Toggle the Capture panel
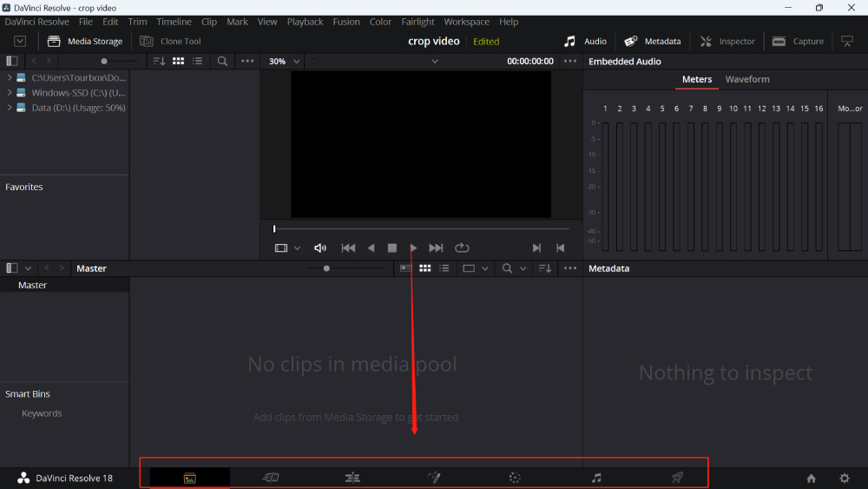The height and width of the screenshot is (489, 868). tap(798, 41)
